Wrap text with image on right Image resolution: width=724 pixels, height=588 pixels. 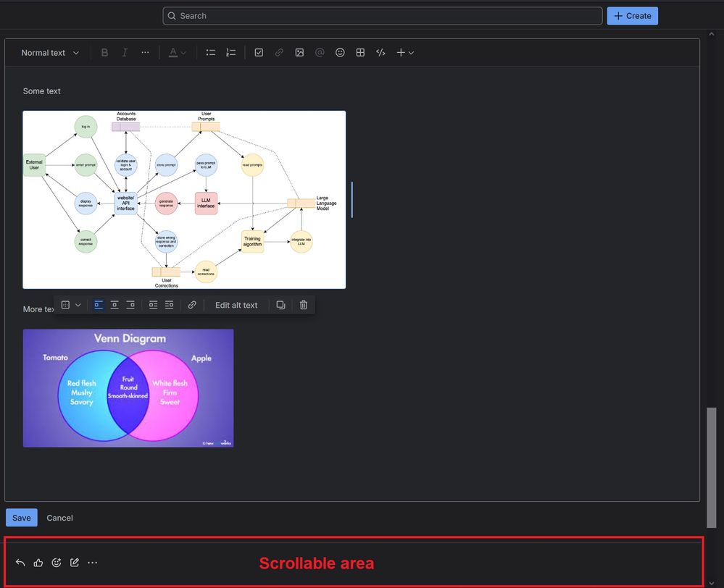(169, 305)
